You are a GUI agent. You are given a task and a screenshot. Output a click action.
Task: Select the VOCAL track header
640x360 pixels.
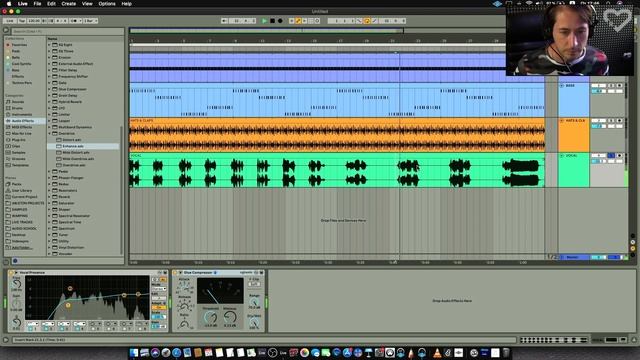(573, 170)
